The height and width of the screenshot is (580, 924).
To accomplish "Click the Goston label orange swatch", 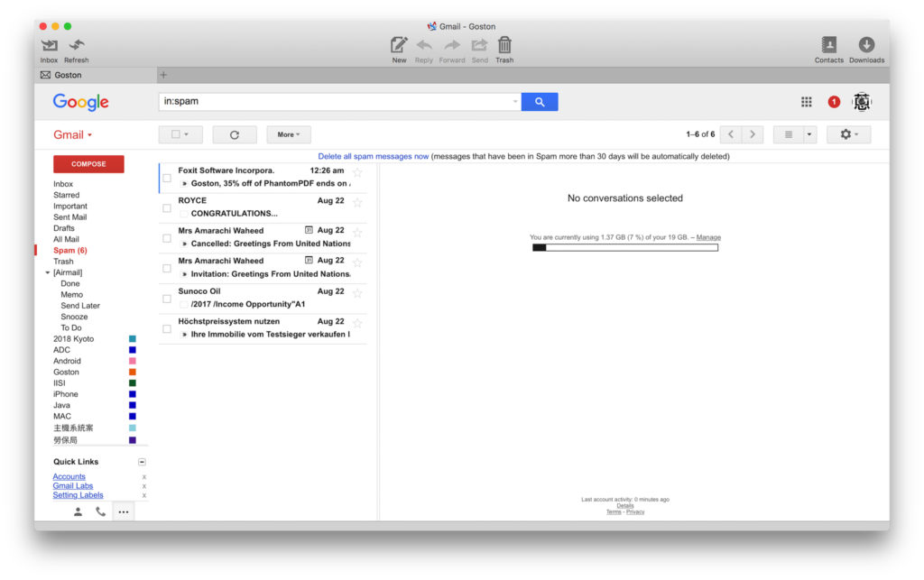I will pyautogui.click(x=133, y=373).
